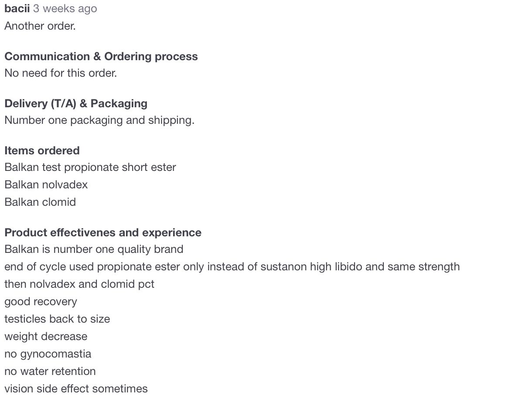Click the "no water retention" line
Image resolution: width=532 pixels, height=402 pixels.
click(50, 371)
